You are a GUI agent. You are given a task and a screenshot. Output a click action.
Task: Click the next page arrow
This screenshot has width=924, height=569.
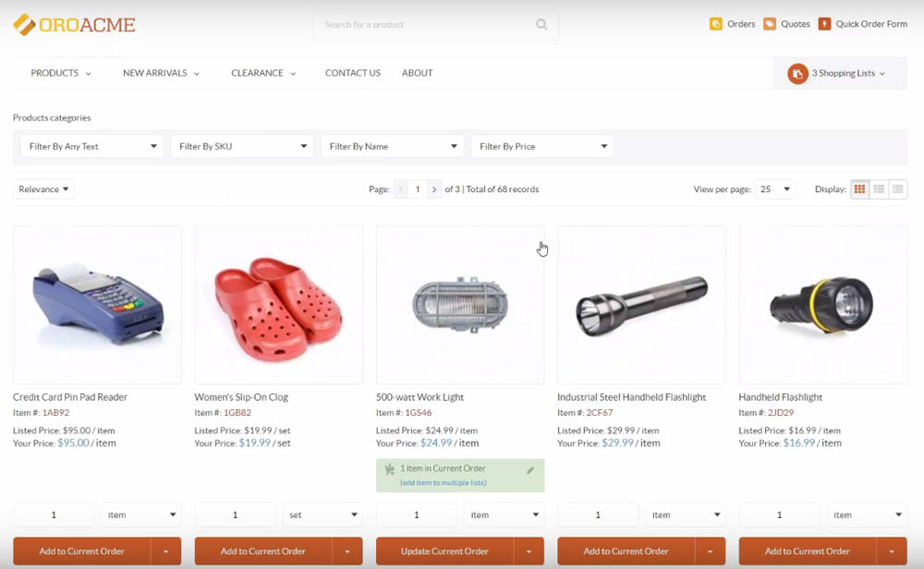(x=434, y=188)
